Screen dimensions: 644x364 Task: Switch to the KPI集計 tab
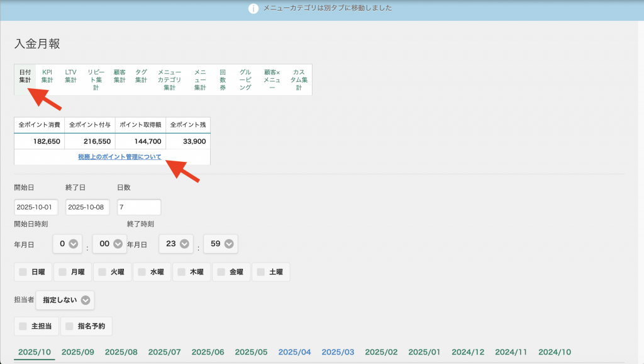coord(47,76)
